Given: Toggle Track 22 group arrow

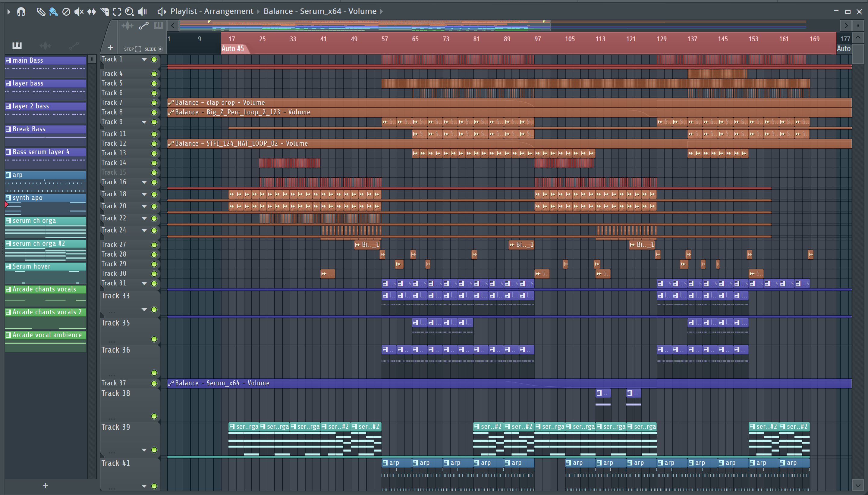Looking at the screenshot, I should [144, 219].
